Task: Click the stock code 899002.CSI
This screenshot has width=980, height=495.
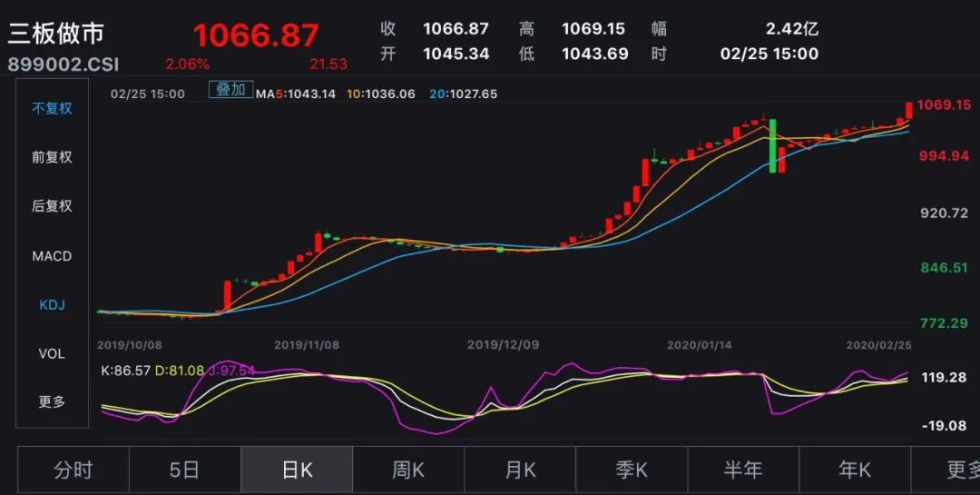Action: [64, 64]
